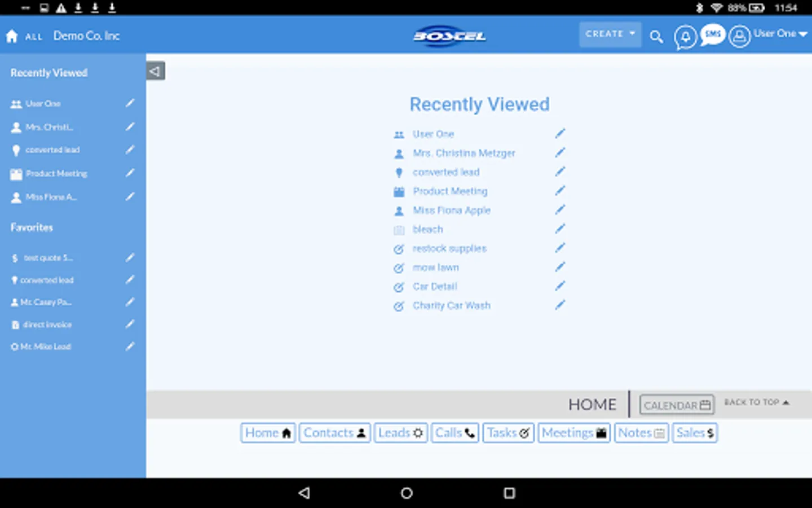
Task: Open the Mrs. Christina Metzger contact
Action: [464, 153]
